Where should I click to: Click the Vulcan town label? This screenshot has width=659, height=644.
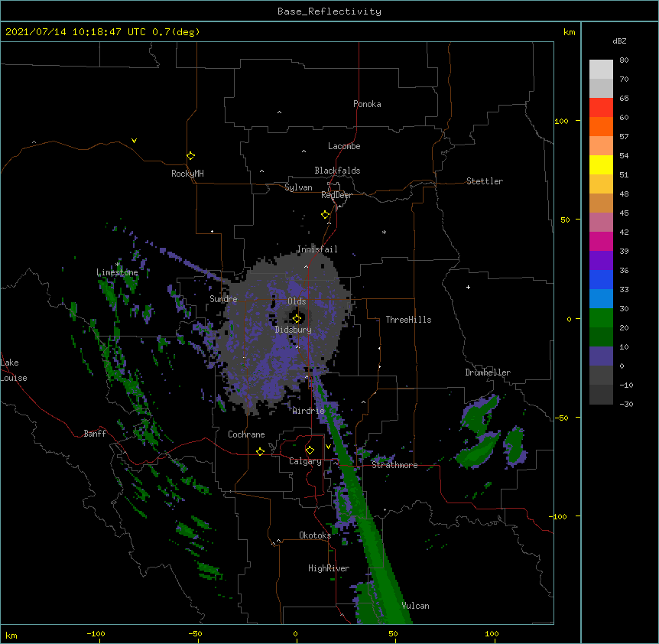tap(415, 606)
